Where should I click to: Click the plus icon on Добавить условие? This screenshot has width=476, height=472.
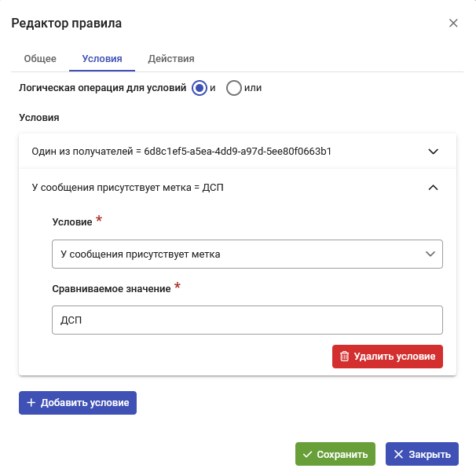pos(31,403)
